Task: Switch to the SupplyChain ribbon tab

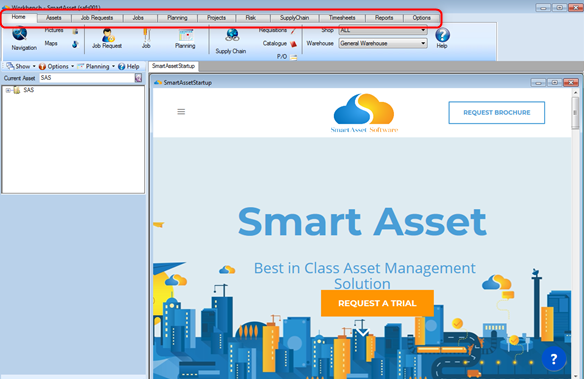Action: click(294, 18)
